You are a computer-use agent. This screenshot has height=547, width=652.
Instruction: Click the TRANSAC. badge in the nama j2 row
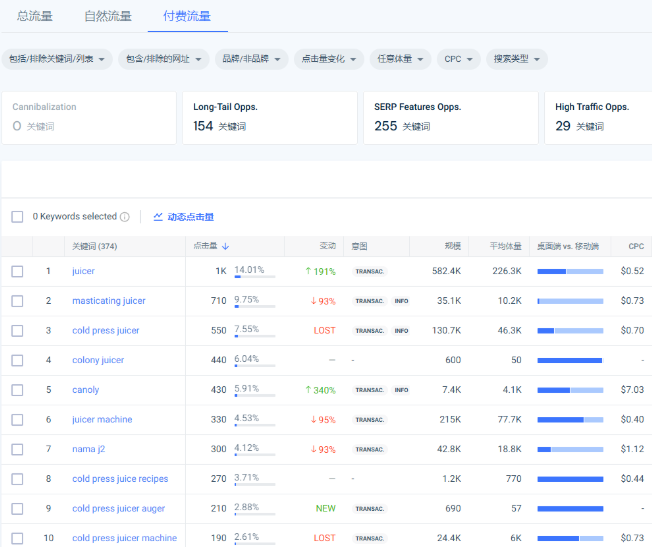click(x=369, y=449)
